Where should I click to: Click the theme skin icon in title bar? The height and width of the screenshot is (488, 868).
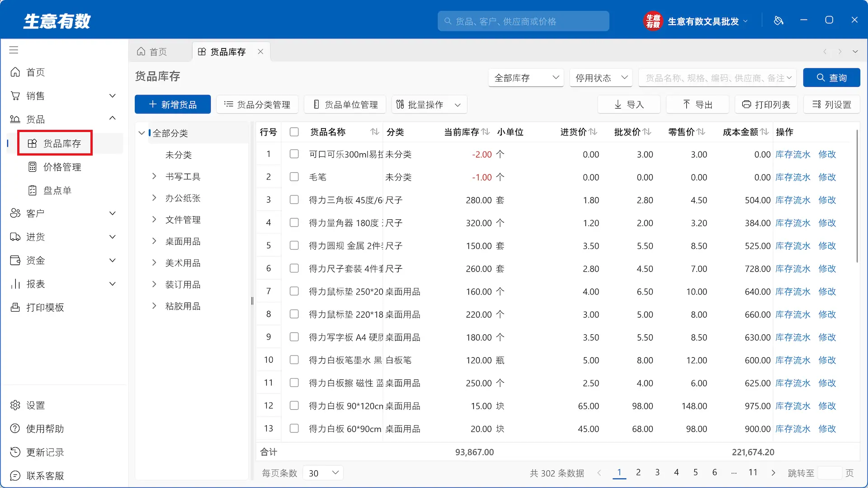778,21
